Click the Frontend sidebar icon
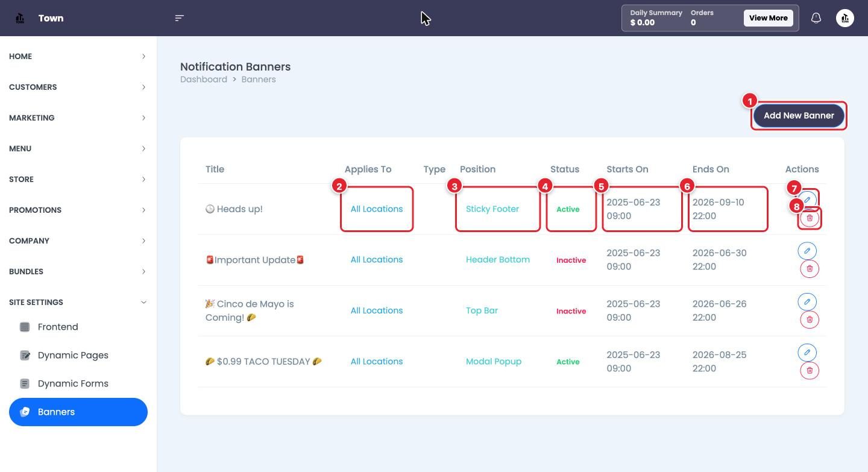This screenshot has height=472, width=868. pos(25,327)
